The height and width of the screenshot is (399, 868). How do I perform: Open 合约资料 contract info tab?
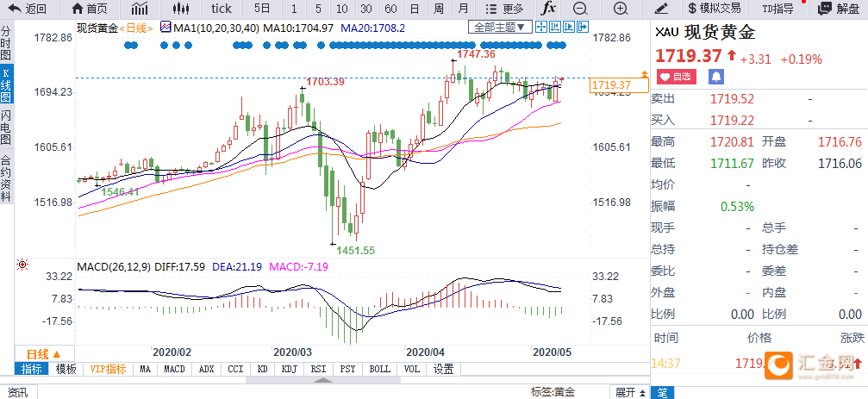pos(6,177)
